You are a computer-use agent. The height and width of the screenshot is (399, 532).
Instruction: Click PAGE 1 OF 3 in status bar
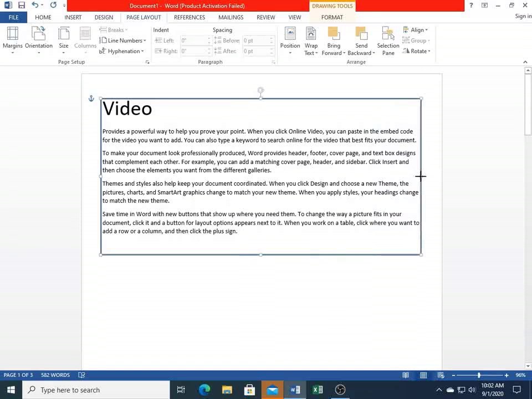tap(18, 375)
